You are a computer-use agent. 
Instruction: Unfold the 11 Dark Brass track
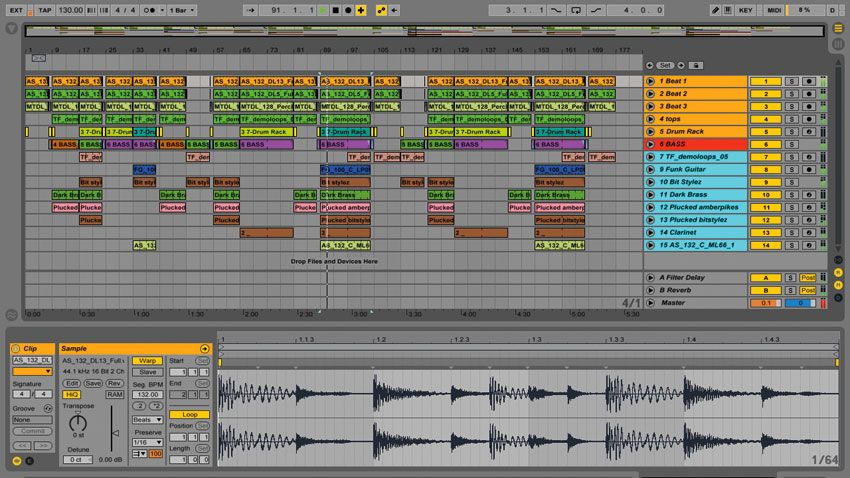[x=650, y=195]
